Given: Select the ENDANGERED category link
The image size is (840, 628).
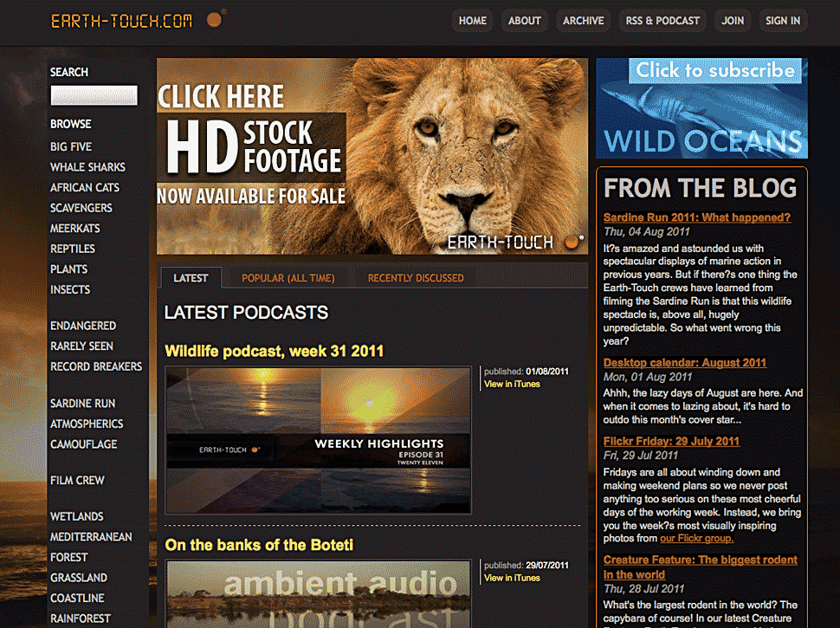Looking at the screenshot, I should (x=83, y=326).
